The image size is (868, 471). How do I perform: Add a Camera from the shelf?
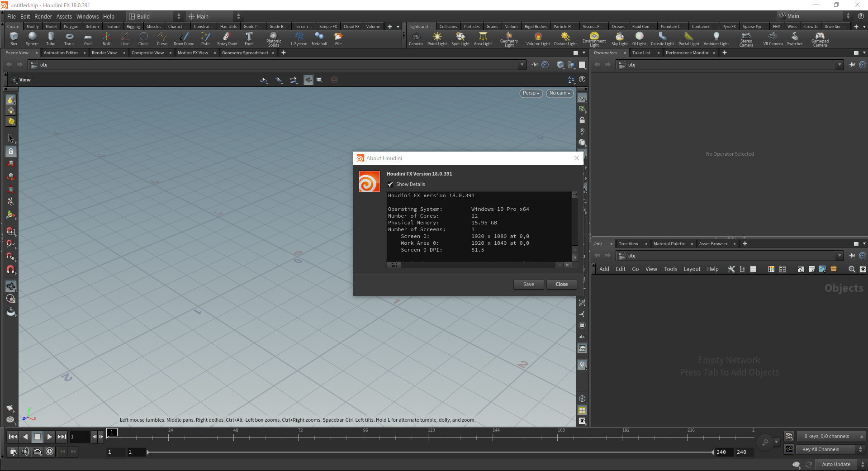(x=416, y=38)
